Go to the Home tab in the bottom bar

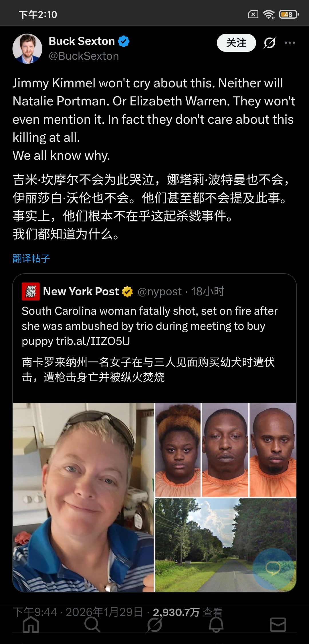point(31,625)
